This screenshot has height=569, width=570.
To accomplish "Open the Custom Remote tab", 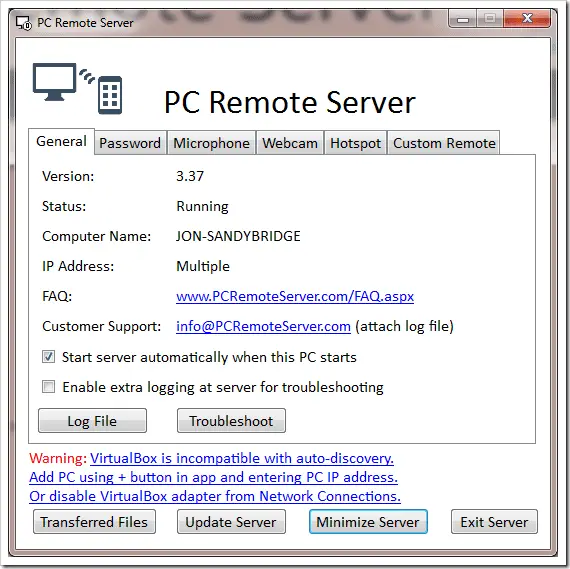I will point(444,143).
